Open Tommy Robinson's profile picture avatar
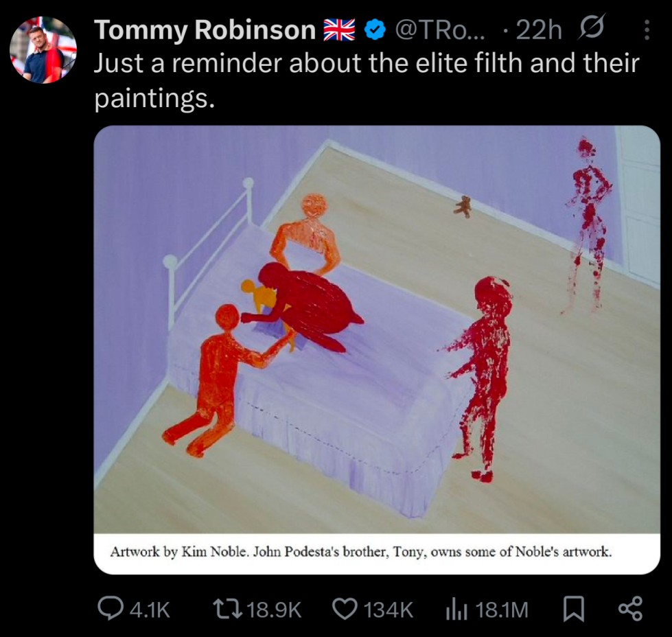 point(43,49)
